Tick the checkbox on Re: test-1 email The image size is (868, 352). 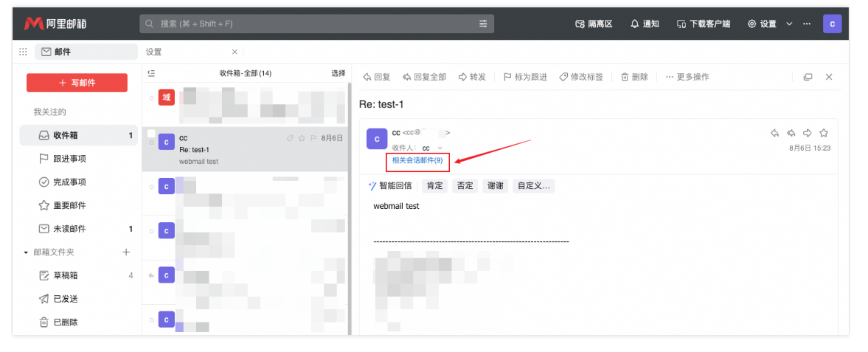click(x=151, y=134)
